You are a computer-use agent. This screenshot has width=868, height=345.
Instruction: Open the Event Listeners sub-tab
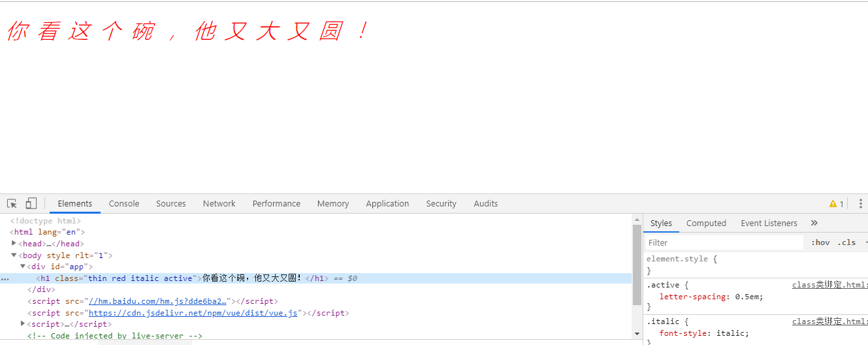pyautogui.click(x=769, y=223)
